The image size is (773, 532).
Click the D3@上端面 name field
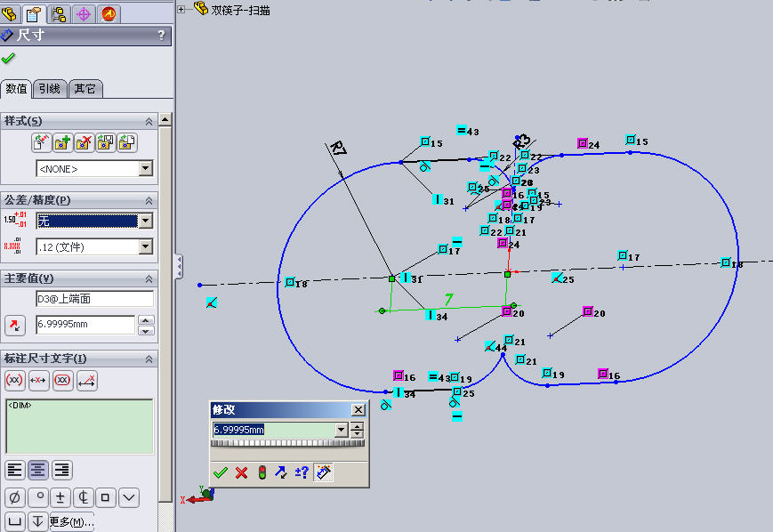94,299
